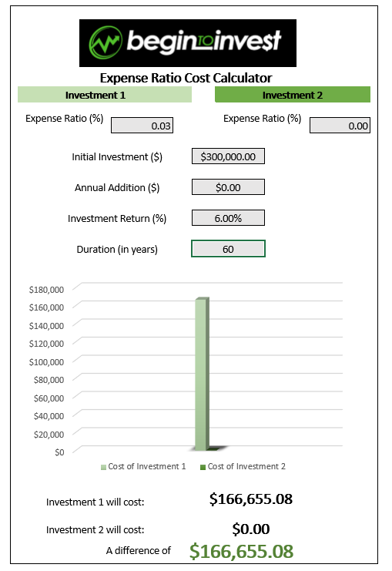
Task: Select the Duration in years cell showing 60
Action: [x=228, y=249]
